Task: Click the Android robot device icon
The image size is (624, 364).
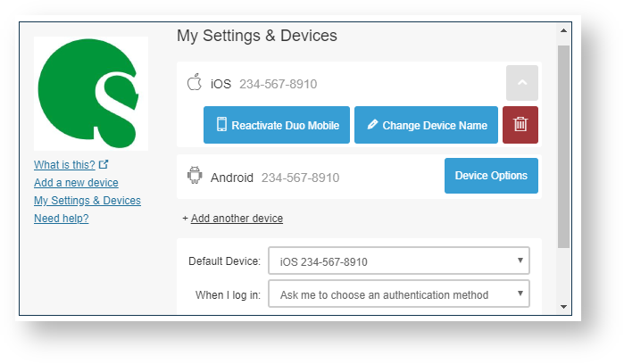Action: tap(195, 175)
